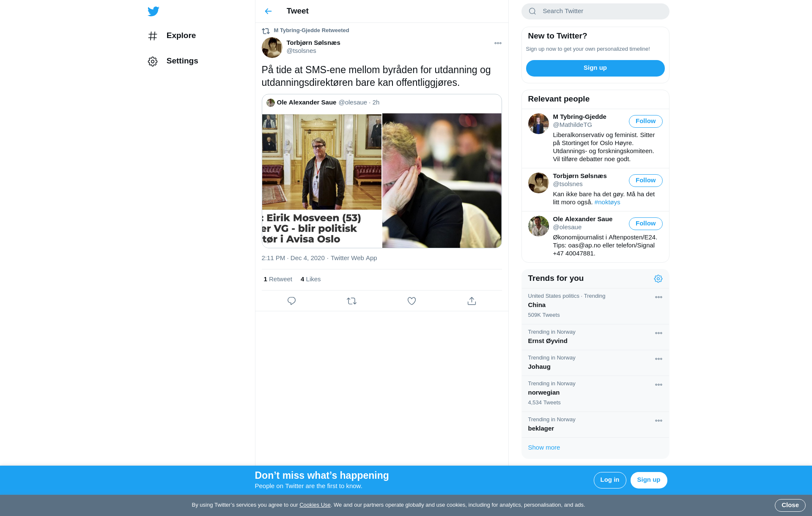Image resolution: width=812 pixels, height=516 pixels.
Task: Open Explore from the sidebar
Action: [x=172, y=36]
